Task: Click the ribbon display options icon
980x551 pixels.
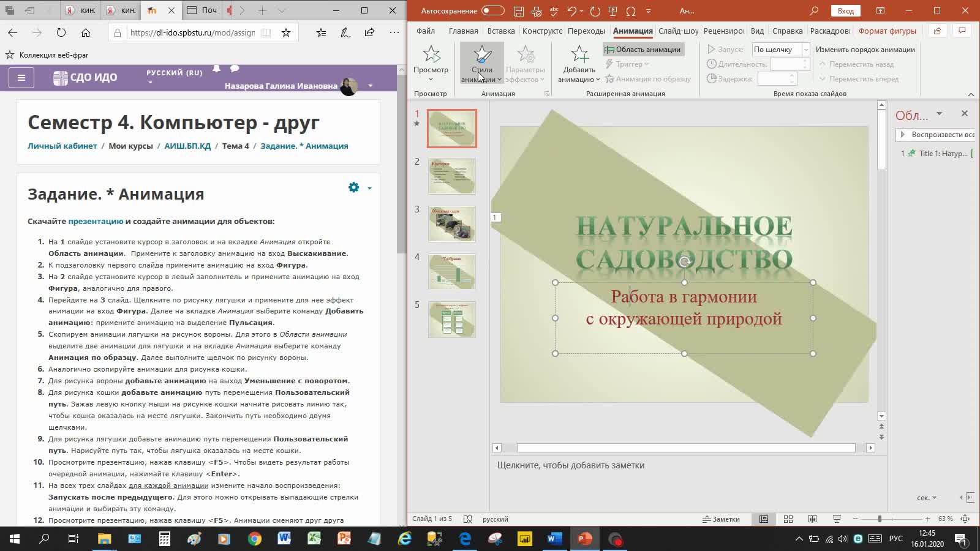Action: point(880,11)
